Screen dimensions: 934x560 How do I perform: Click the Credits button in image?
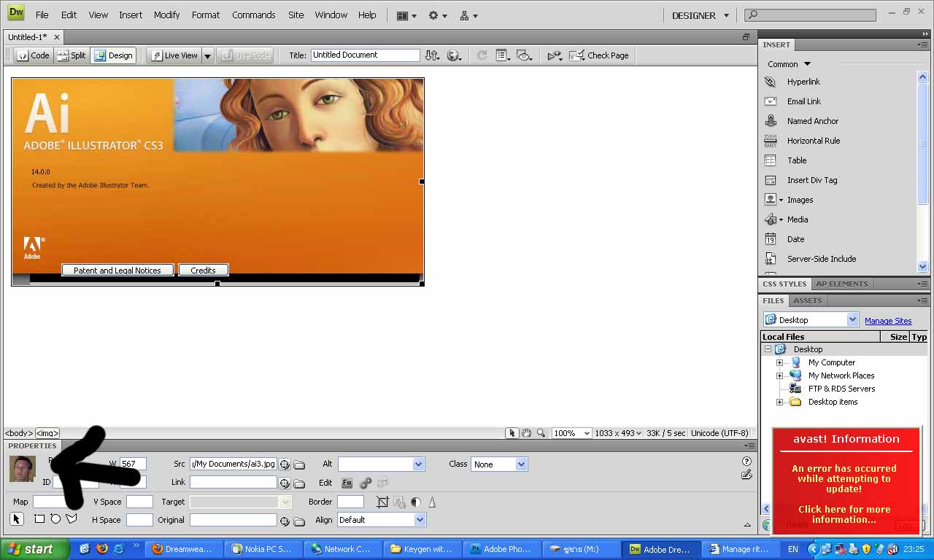click(203, 271)
